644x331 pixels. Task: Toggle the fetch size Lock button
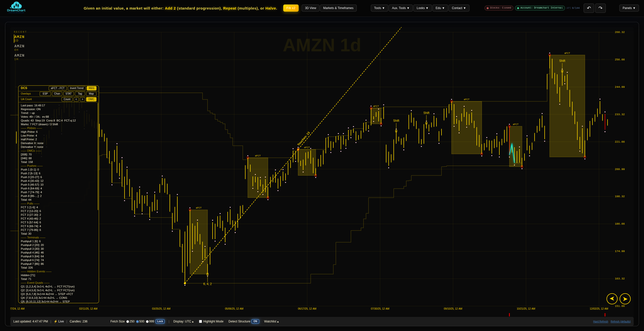pos(160,321)
